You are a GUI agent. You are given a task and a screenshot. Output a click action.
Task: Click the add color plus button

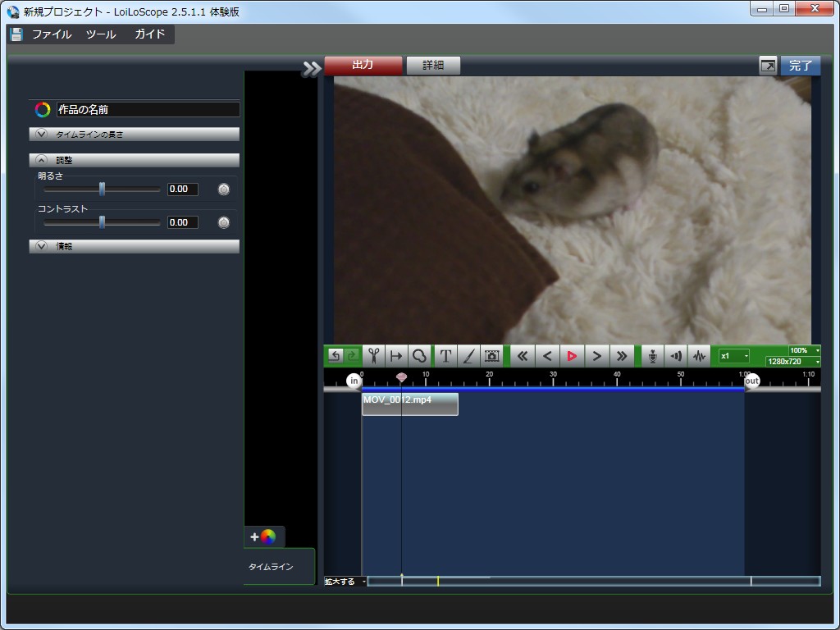pyautogui.click(x=264, y=536)
